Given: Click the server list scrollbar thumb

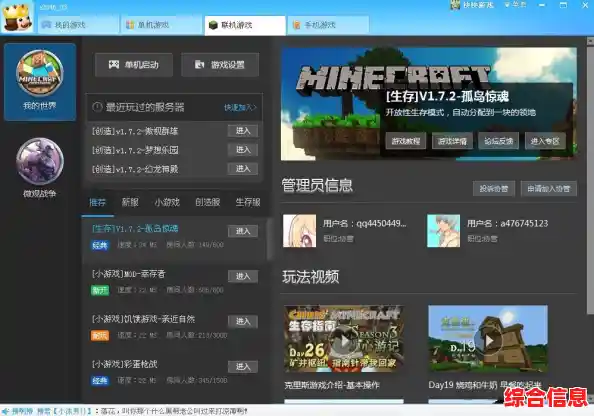Looking at the screenshot, I should pos(270,239).
